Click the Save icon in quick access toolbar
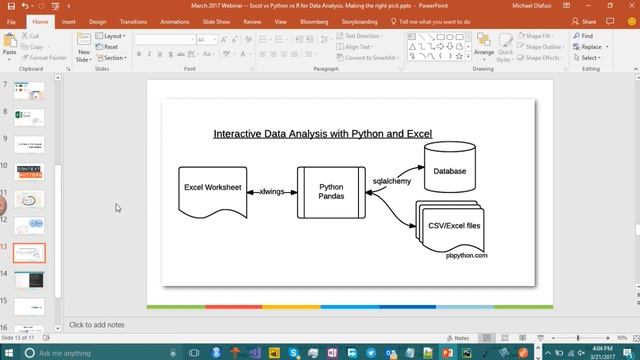 (x=11, y=6)
